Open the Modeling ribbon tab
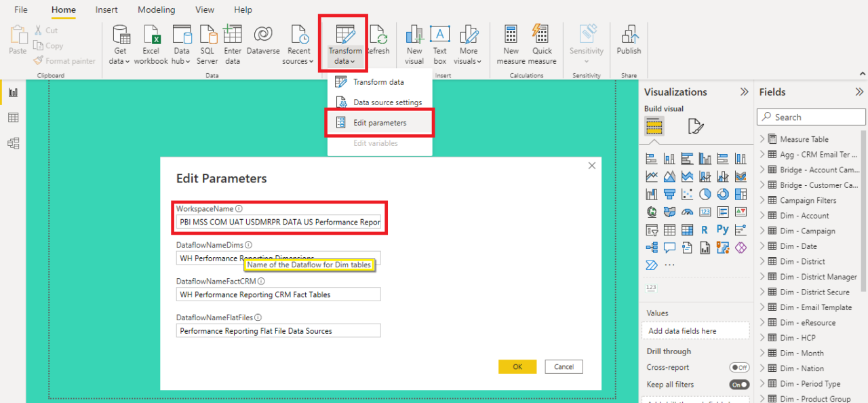This screenshot has height=403, width=868. point(156,9)
